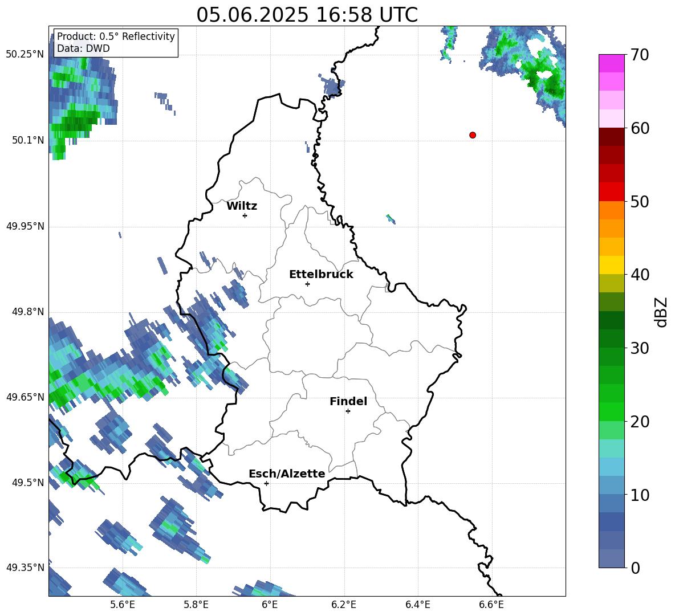The height and width of the screenshot is (616, 675).
Task: Click the light blue colorbar swatch between 10 and 20
Action: tap(611, 467)
